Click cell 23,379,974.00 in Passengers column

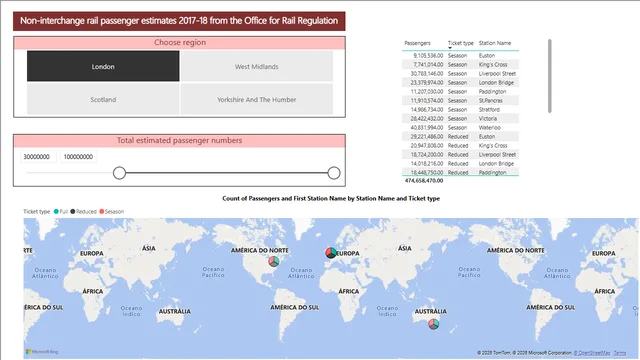click(427, 82)
